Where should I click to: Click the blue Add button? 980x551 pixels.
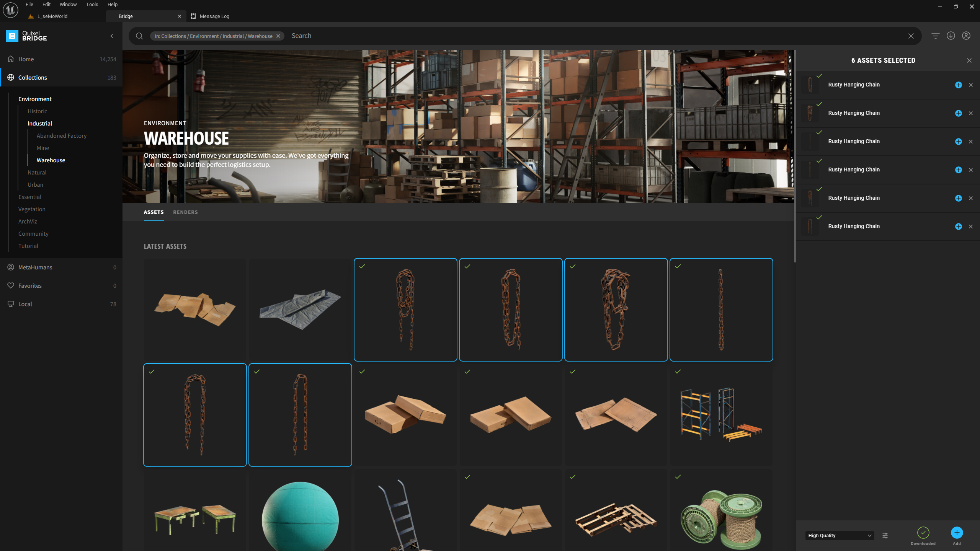click(957, 533)
